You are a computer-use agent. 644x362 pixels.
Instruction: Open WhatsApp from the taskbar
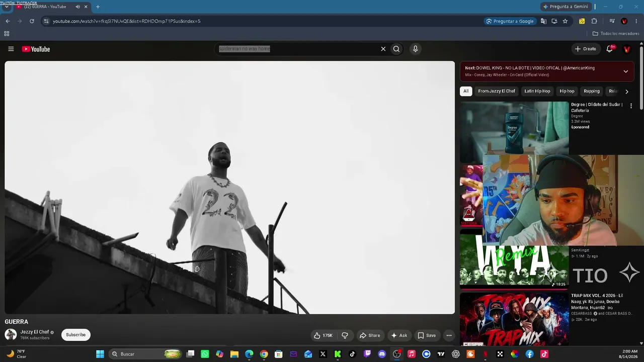pos(205,354)
